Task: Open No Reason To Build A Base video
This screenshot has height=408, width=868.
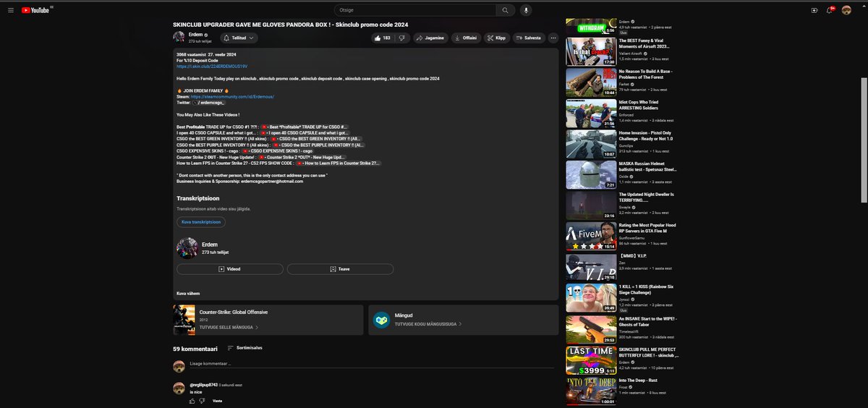Action: click(x=590, y=82)
